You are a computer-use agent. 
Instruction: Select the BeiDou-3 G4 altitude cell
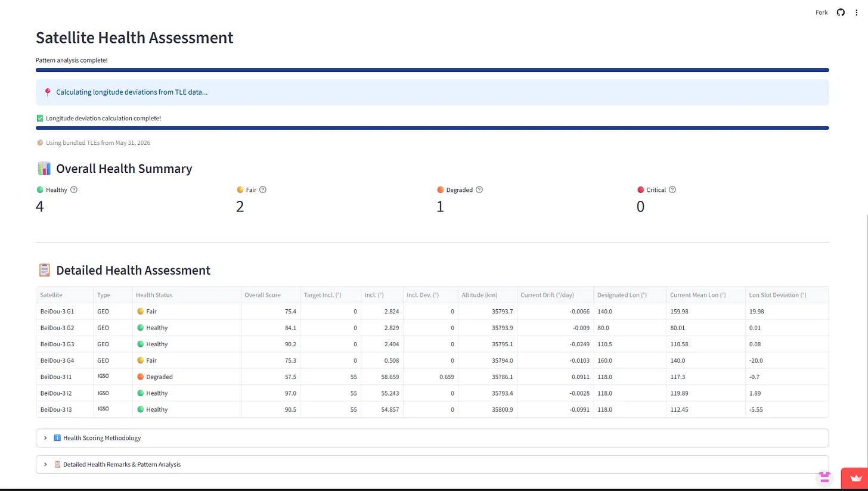coord(487,361)
